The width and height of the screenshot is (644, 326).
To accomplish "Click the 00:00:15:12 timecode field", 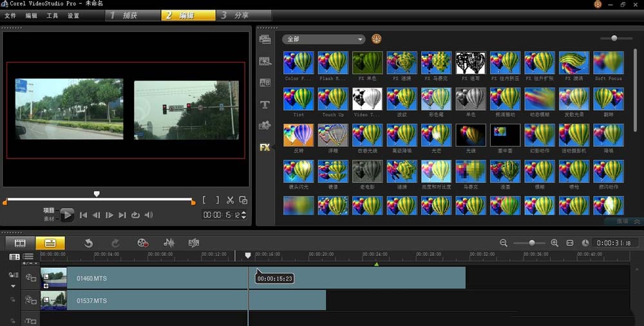I will (x=222, y=215).
